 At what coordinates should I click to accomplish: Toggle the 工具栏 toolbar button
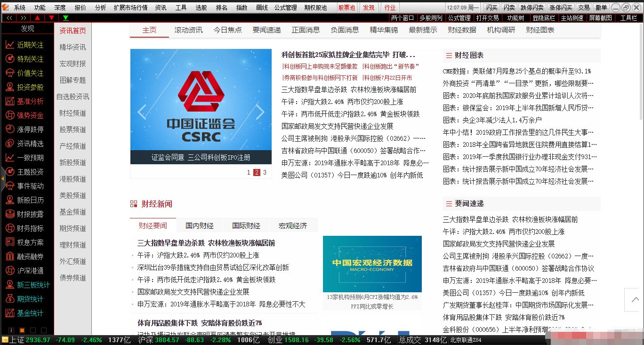[628, 18]
